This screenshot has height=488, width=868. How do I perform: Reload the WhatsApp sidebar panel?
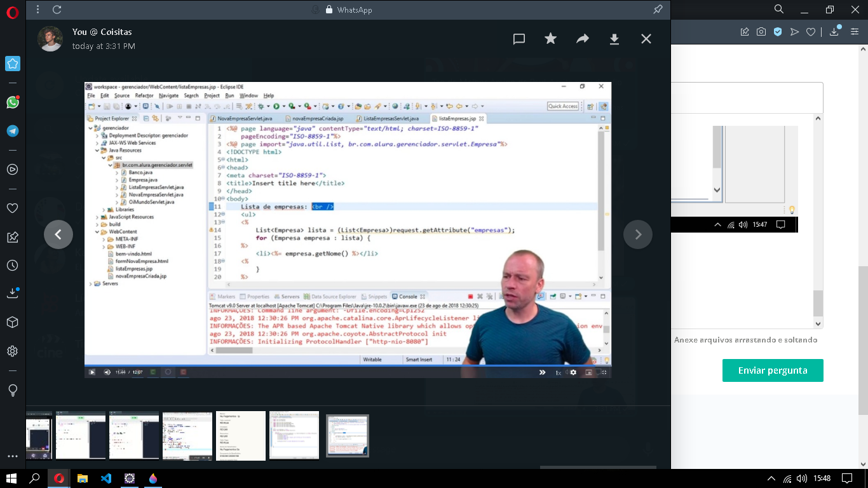pos(57,10)
